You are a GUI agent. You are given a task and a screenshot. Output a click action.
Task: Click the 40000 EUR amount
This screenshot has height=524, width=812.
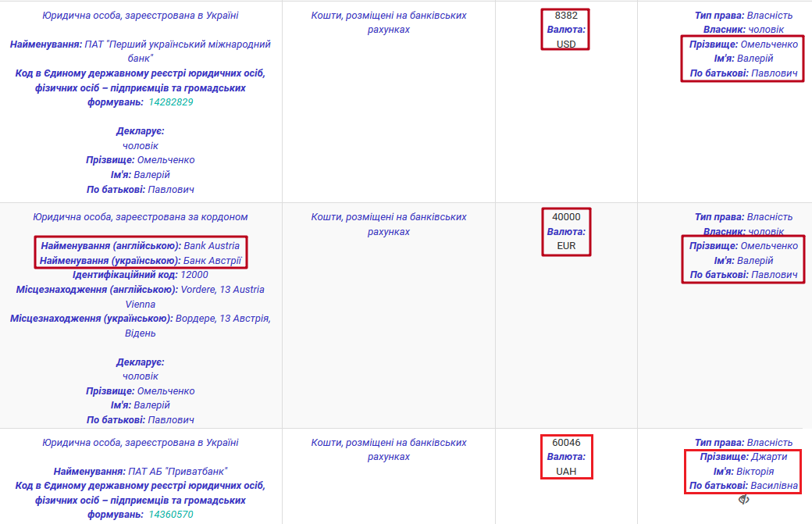pyautogui.click(x=565, y=217)
